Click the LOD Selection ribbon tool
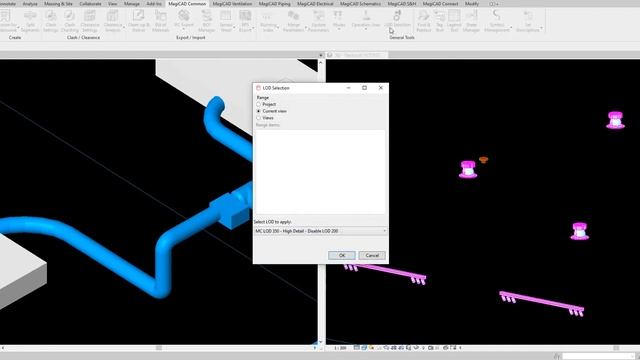The image size is (640, 360). click(x=397, y=20)
